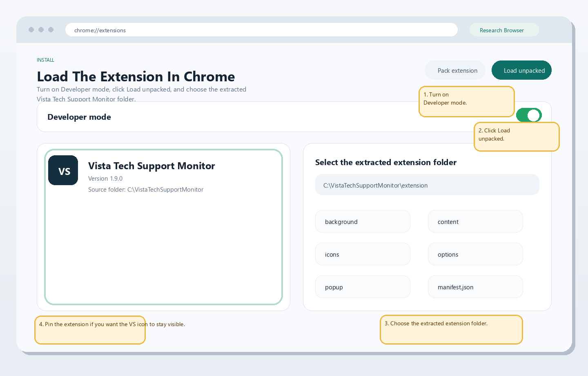Click the Developer mode label

(79, 117)
